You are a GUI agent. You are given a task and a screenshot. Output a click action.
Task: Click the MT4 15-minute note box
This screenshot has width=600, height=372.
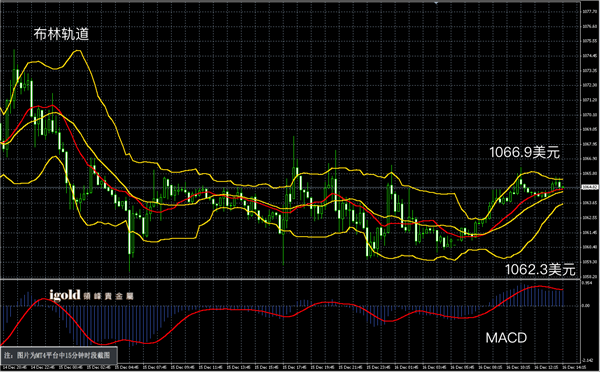59,355
